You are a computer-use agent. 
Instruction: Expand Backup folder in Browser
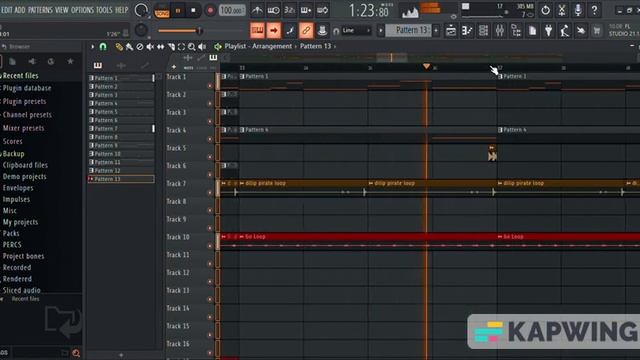(x=13, y=154)
